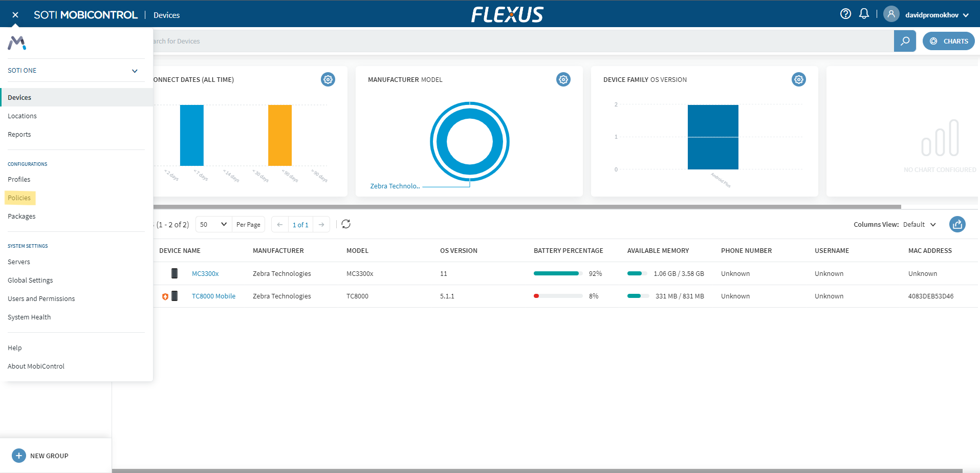This screenshot has width=980, height=473.
Task: Open the help question mark icon
Action: [845, 14]
